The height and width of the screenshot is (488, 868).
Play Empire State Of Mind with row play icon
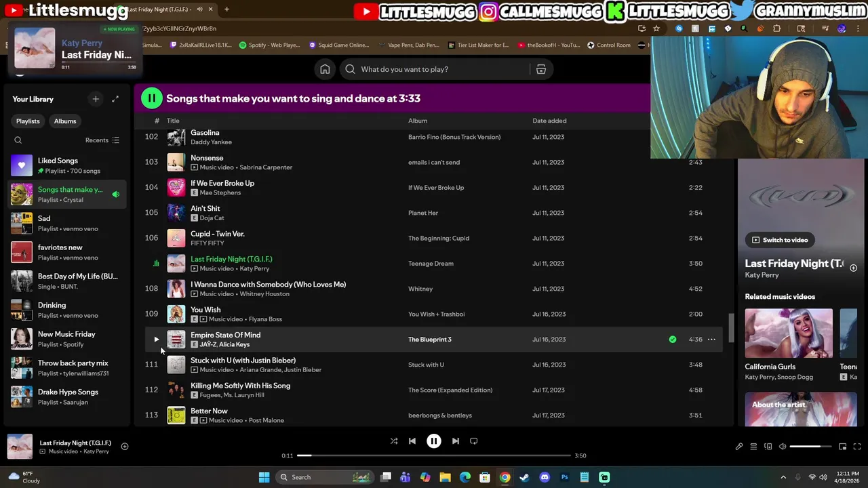tap(156, 340)
